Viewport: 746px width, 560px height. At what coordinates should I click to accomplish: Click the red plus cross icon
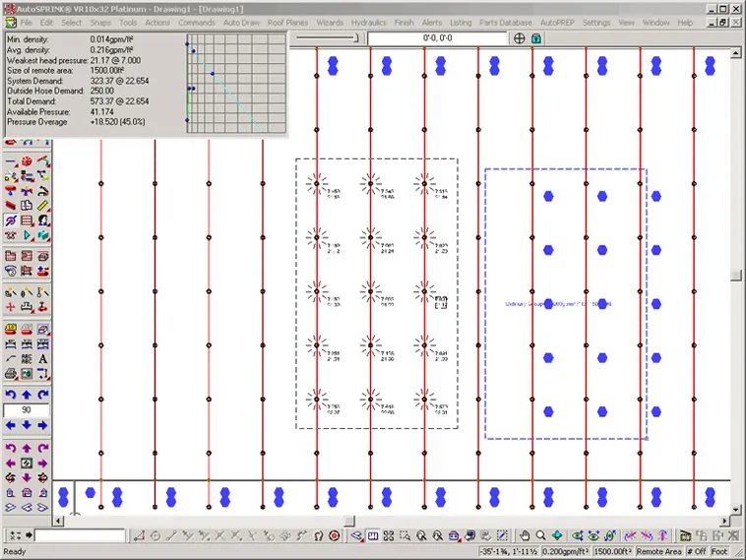tap(11, 307)
